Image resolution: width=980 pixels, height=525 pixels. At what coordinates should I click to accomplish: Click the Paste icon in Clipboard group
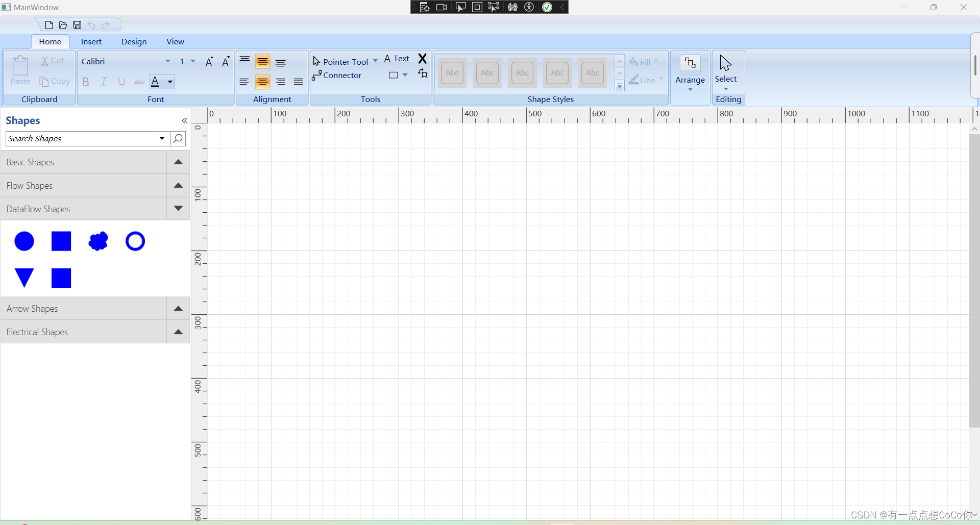(x=19, y=72)
